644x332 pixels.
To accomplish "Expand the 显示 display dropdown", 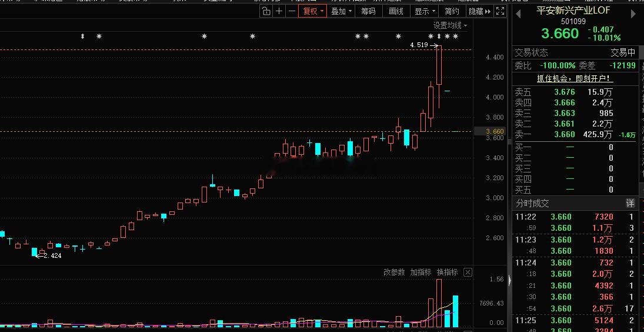I will (424, 11).
